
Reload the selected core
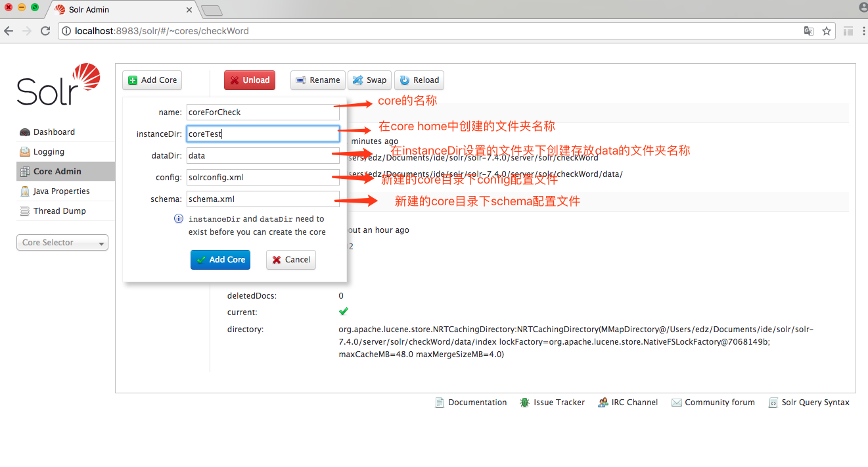pyautogui.click(x=419, y=80)
